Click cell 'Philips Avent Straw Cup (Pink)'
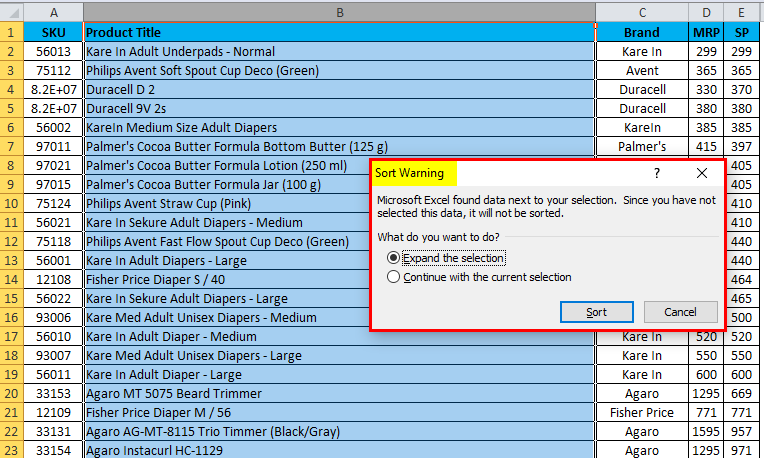 pos(227,203)
